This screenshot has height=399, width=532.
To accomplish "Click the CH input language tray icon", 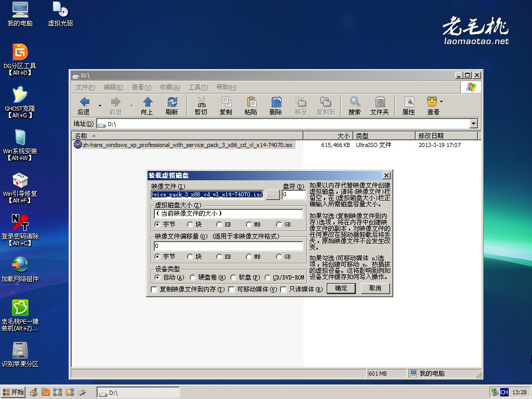I will (x=504, y=392).
